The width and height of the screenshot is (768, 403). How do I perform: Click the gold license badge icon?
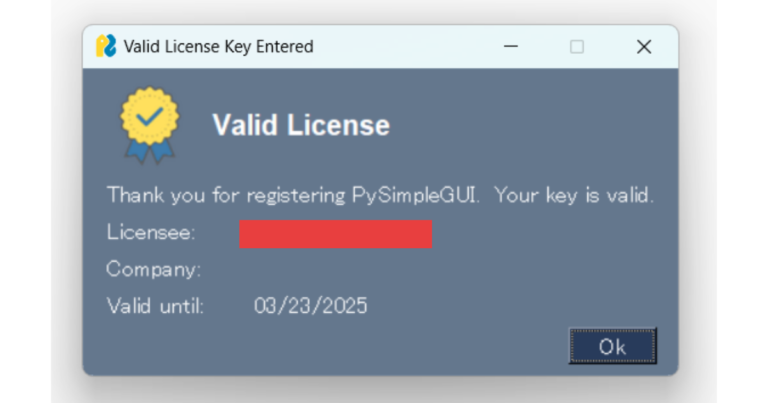pyautogui.click(x=149, y=125)
